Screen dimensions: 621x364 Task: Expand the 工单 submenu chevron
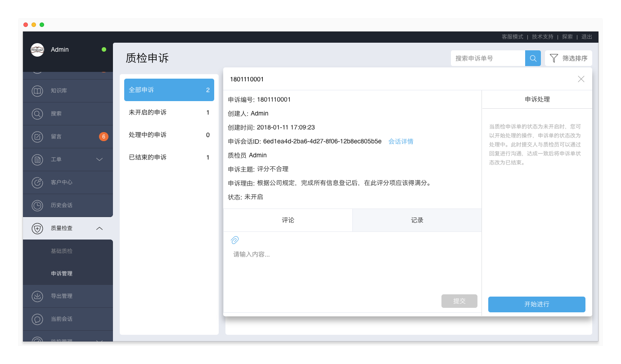pos(99,160)
